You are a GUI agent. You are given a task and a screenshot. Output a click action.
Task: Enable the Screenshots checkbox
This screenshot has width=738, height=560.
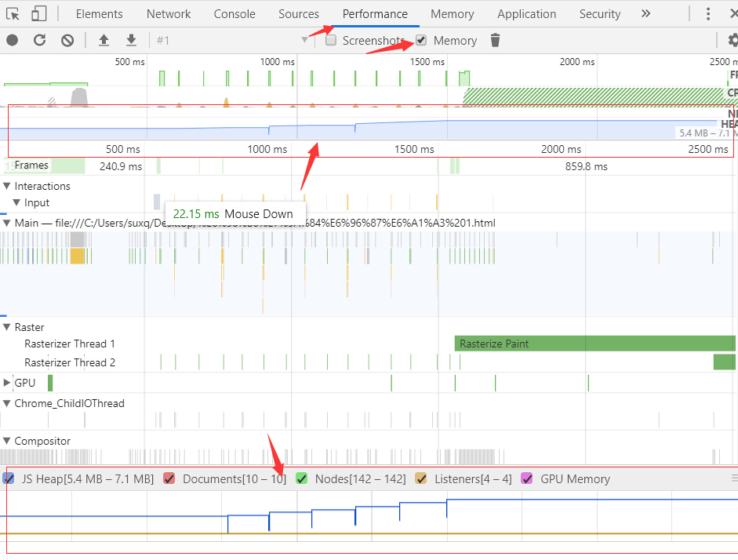click(331, 40)
